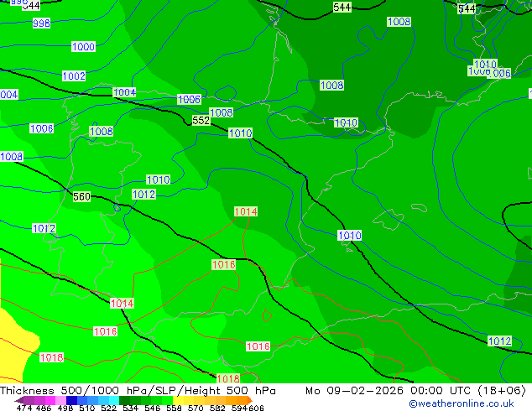This screenshot has width=532, height=411.
Task: Click the legend value 486
Action: [44, 408]
